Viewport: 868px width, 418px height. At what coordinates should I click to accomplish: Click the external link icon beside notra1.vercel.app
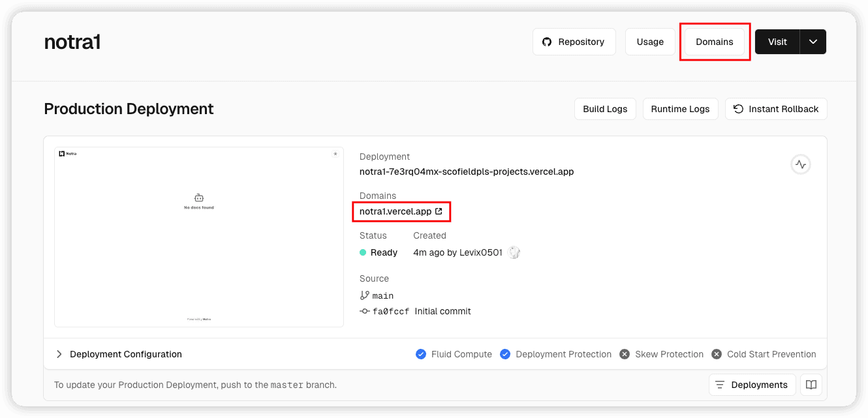(439, 211)
